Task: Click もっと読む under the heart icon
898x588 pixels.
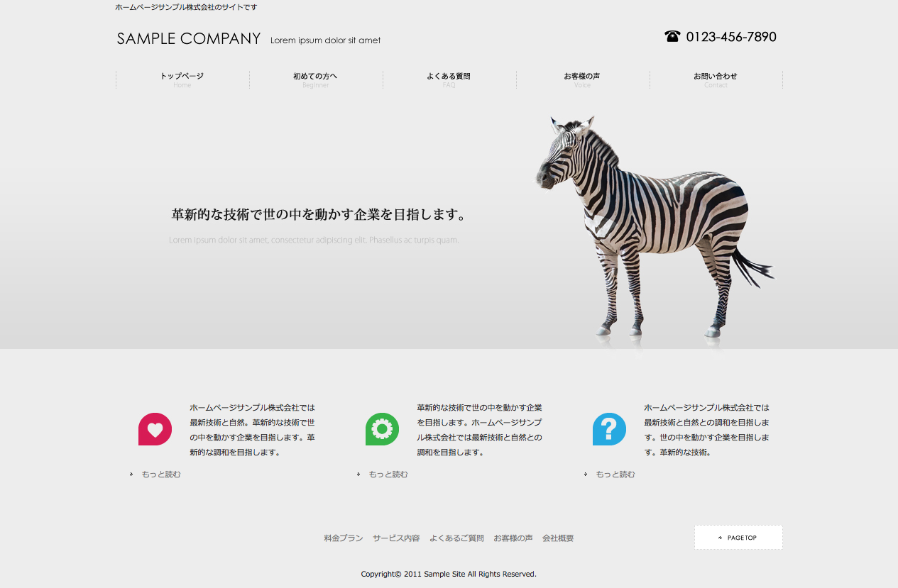Action: point(160,475)
